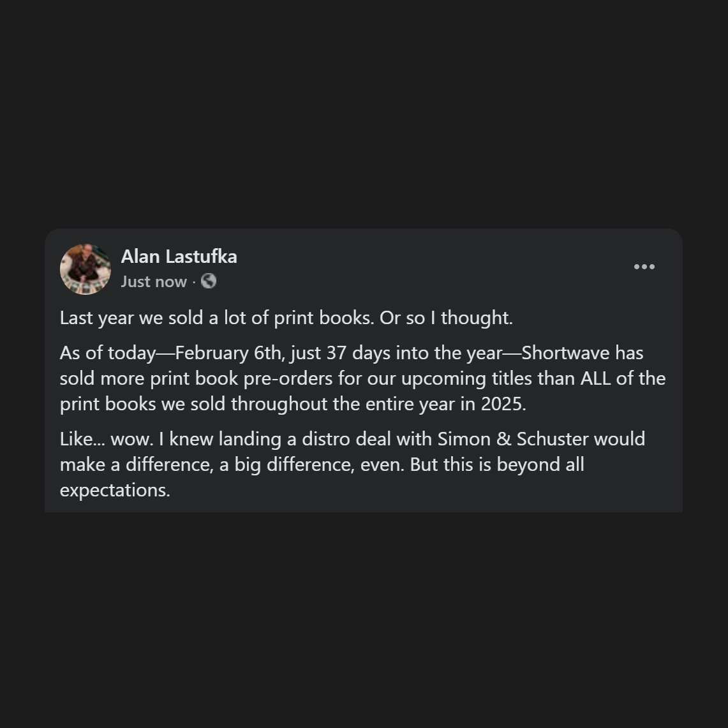Click the word "Shortwave" in the post
This screenshot has height=728, width=728.
565,353
